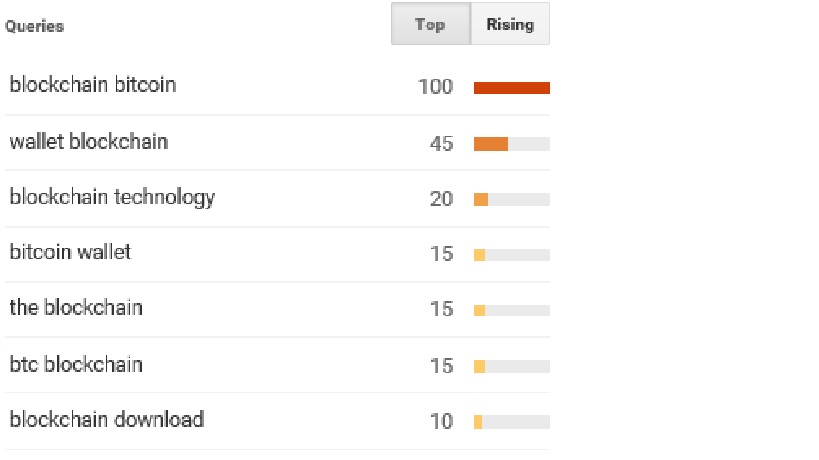Screen dimensions: 819x460
Task: Select the bitcoin wallet query
Action: click(71, 252)
